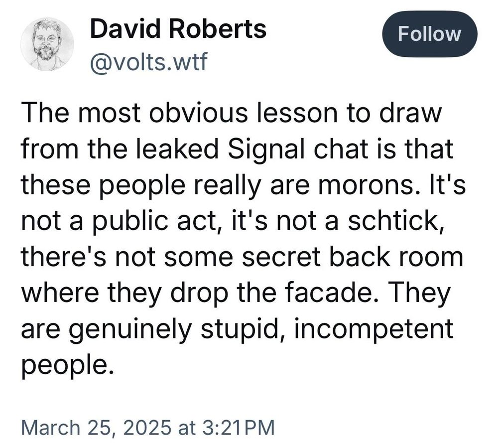Open the @volts.wtf handle link
The image size is (498, 448).
pos(147,62)
